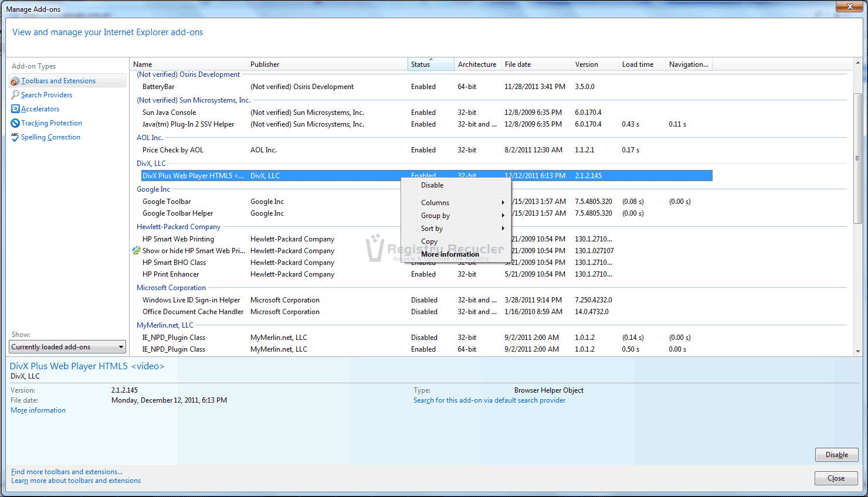Open the Show add-ons dropdown
This screenshot has width=868, height=497.
click(68, 347)
